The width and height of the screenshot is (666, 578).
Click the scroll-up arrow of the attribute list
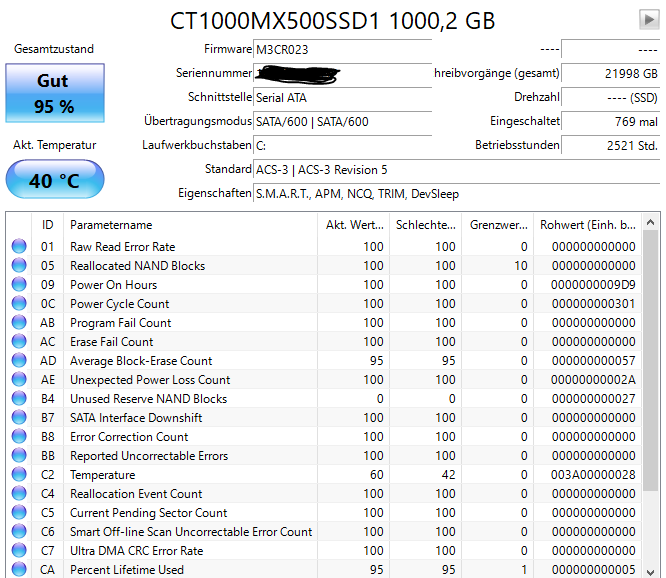(x=650, y=222)
